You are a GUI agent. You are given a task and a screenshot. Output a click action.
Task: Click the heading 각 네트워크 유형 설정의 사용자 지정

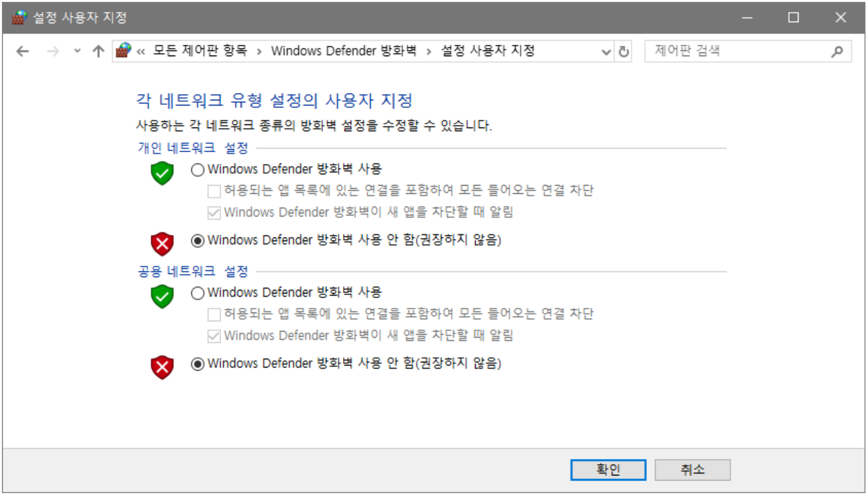click(275, 100)
